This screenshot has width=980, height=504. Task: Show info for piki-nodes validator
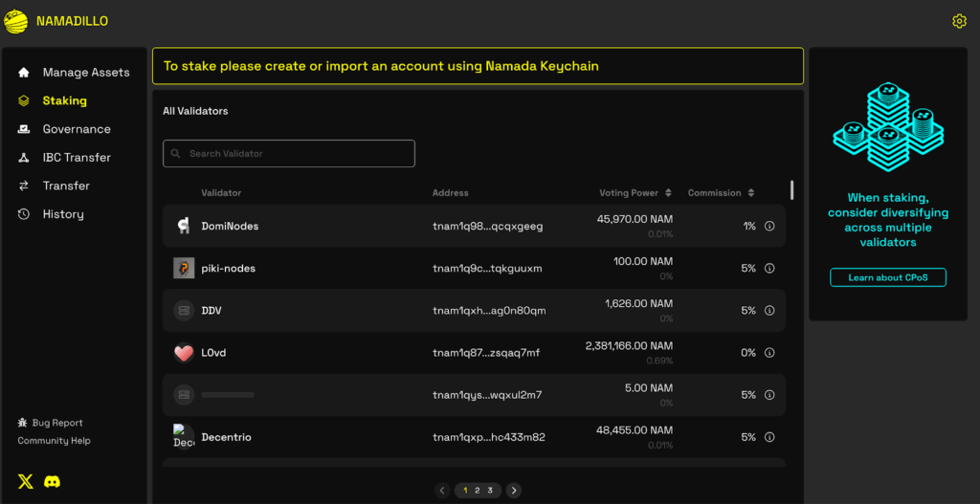(x=769, y=268)
